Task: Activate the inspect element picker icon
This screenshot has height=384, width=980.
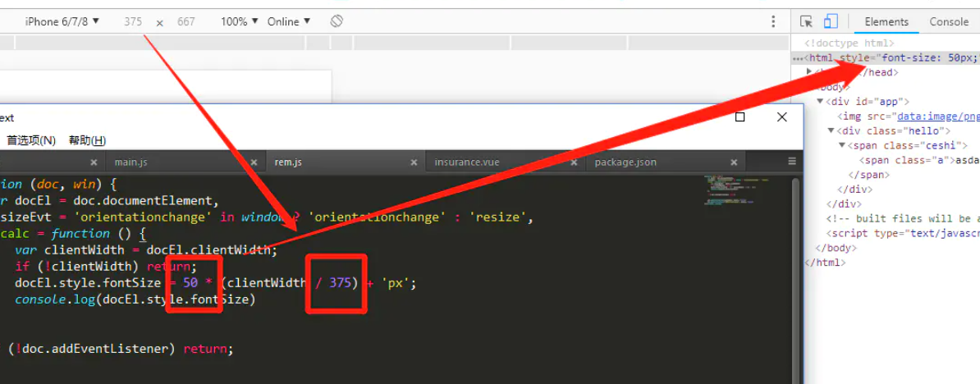Action: (806, 22)
